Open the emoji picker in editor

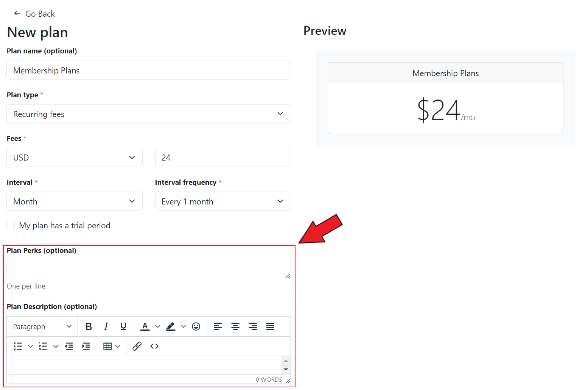point(196,326)
